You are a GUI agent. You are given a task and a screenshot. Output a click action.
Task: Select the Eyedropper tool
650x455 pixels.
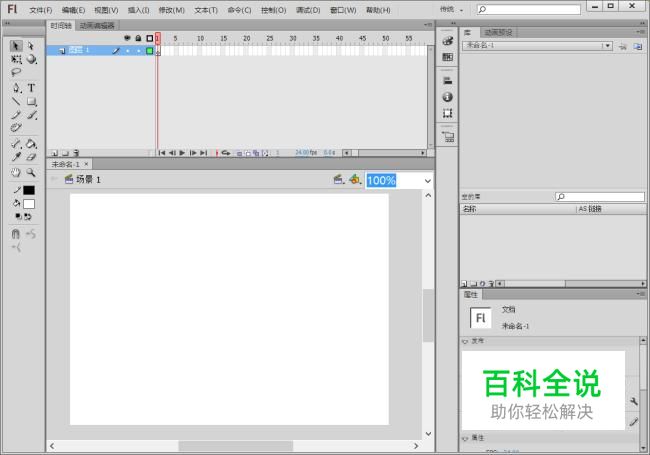16,157
